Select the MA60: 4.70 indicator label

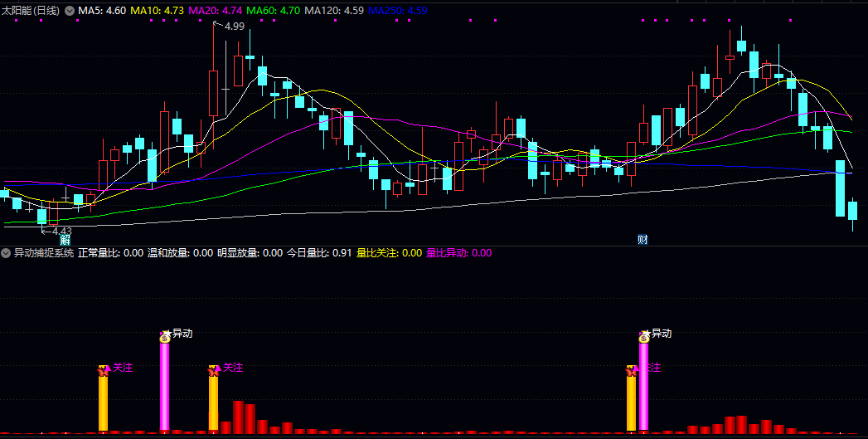click(x=274, y=11)
